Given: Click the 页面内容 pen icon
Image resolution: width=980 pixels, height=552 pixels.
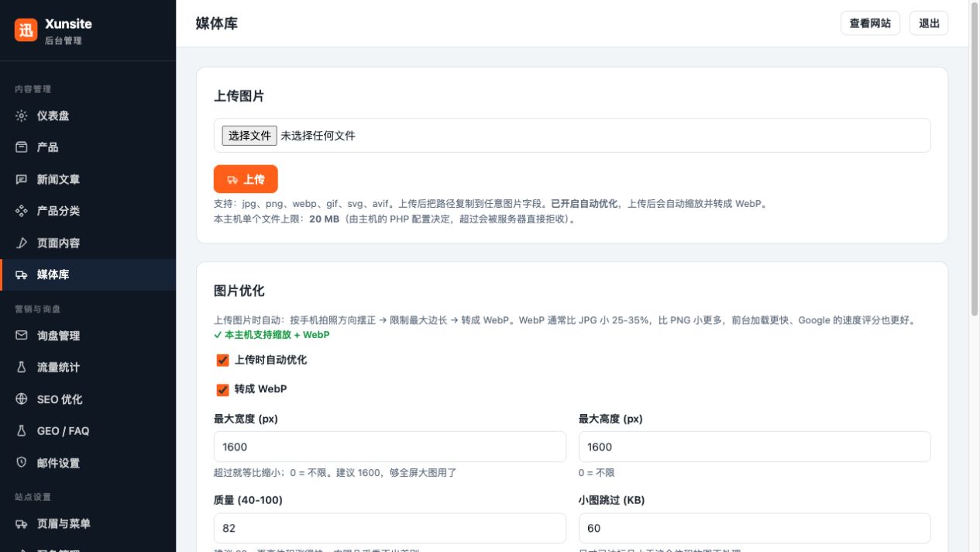Looking at the screenshot, I should 22,243.
